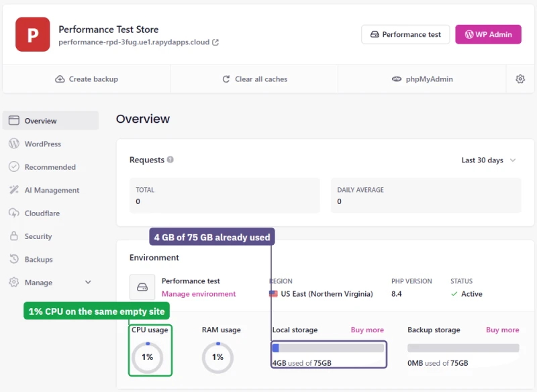
Task: Open performance-rpd-3fug.ue1.rapydapps.cloud URL
Action: click(x=134, y=42)
